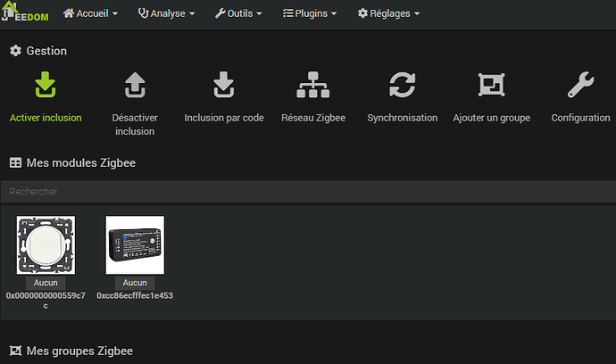Open the Réseau Zigbee network icon
Image resolution: width=616 pixels, height=364 pixels.
point(313,85)
